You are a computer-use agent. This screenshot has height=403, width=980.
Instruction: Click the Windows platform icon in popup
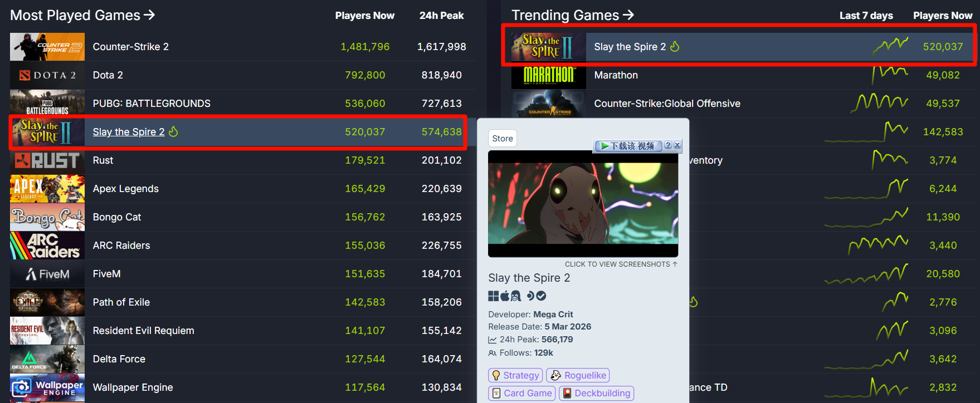point(494,296)
